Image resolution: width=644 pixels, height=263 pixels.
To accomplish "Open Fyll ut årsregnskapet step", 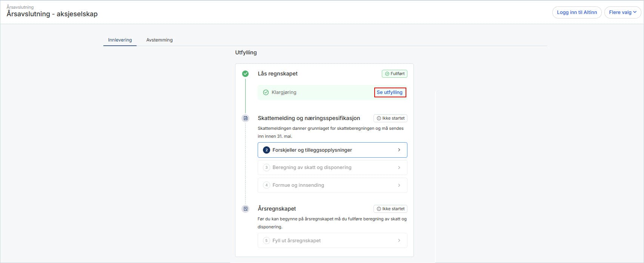I will pos(332,240).
